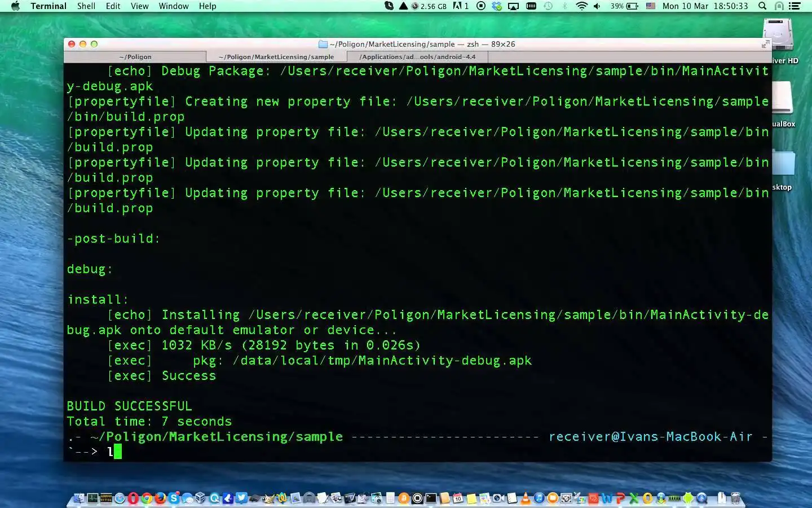Click the 'Creating new property file' line

tap(418, 109)
